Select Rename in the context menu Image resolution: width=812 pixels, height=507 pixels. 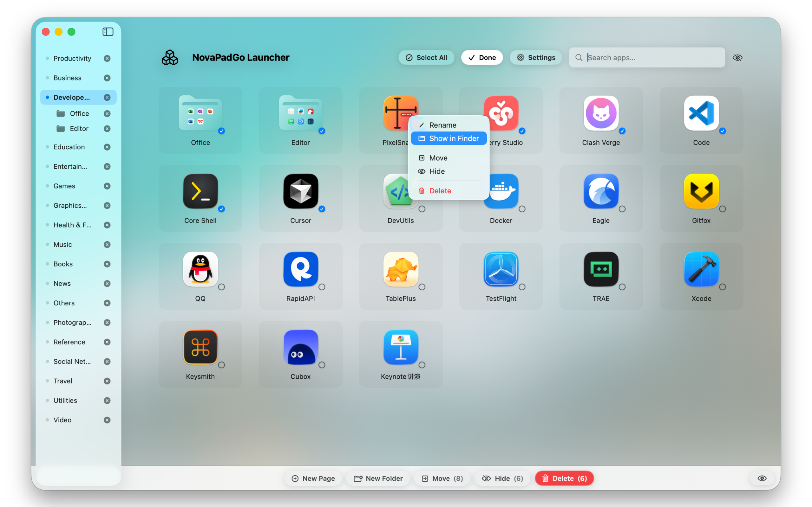point(442,125)
